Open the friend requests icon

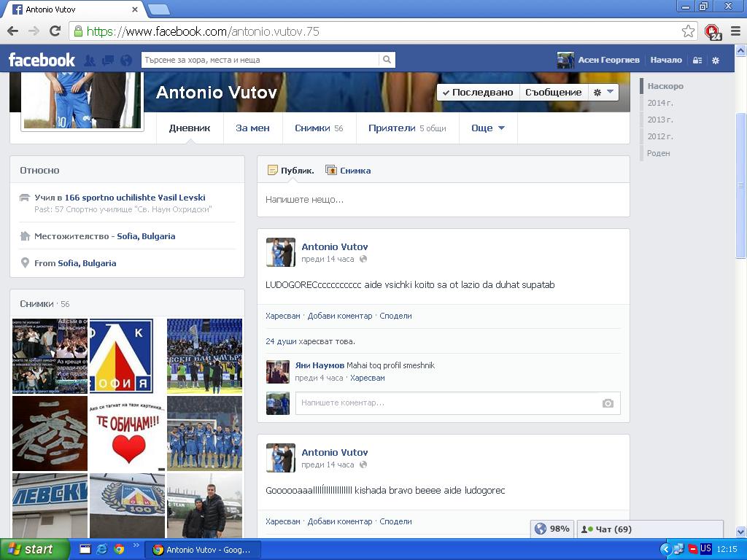click(89, 61)
